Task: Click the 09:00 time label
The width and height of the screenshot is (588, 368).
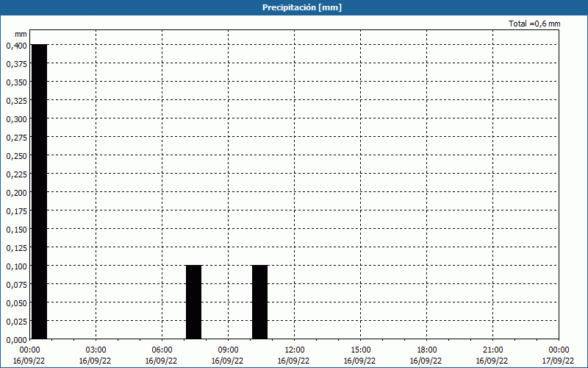Action: (228, 350)
